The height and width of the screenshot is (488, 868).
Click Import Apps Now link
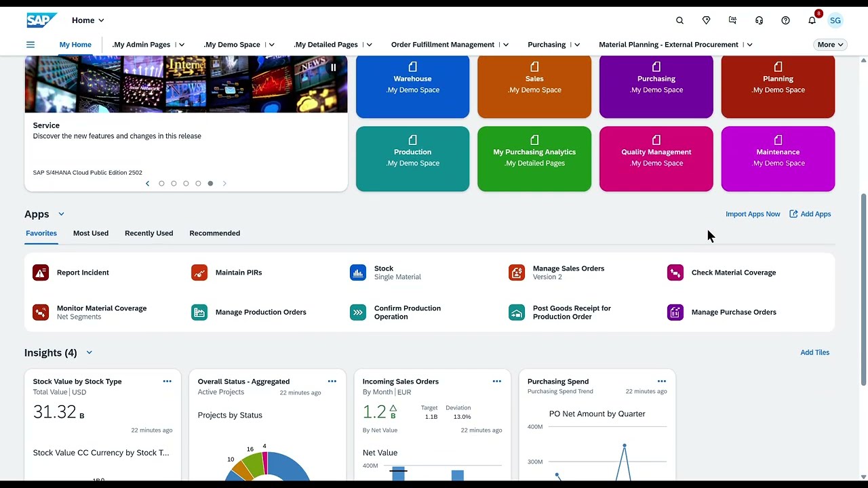pos(753,214)
